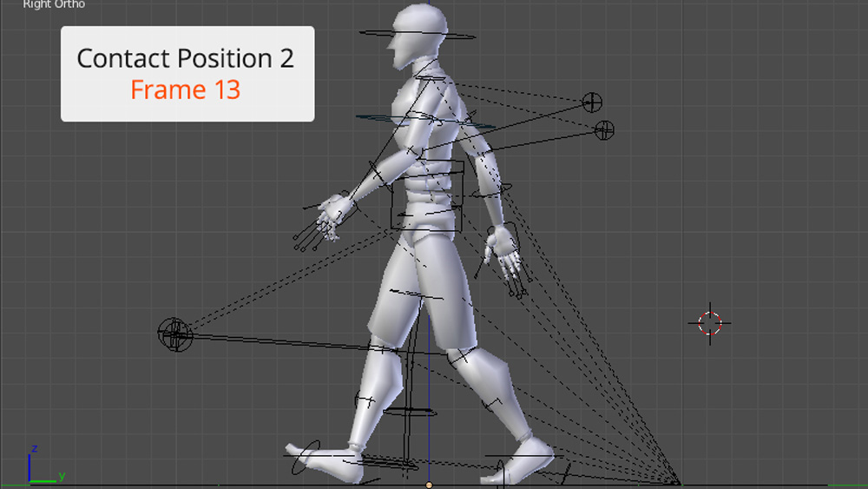Click the orange Frame 13 label
Screen dimensions: 868x489
point(186,89)
